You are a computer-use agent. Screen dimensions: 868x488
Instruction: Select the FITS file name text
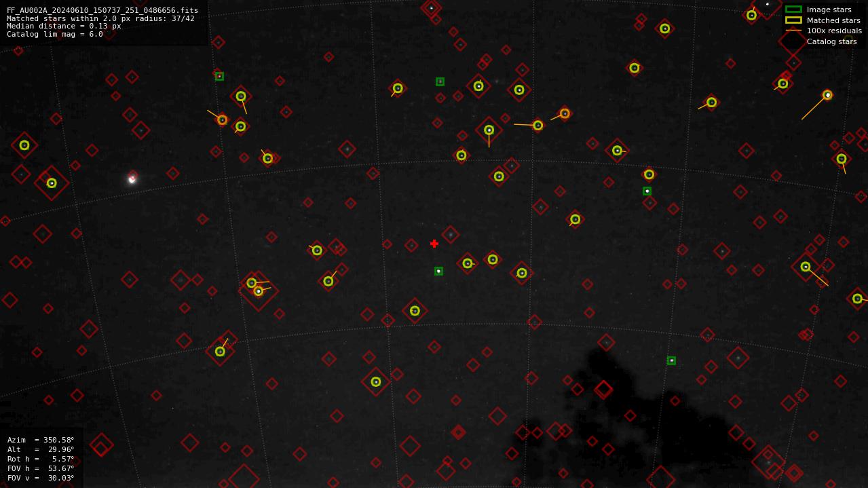[x=102, y=10]
